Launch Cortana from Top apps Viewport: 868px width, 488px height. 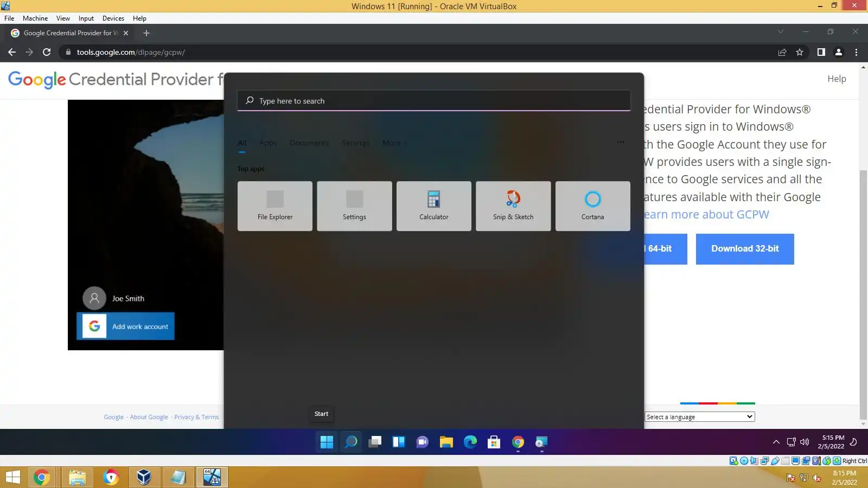(593, 206)
